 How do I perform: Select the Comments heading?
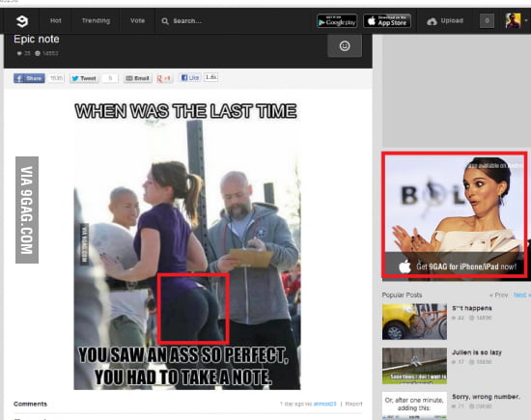(31, 404)
